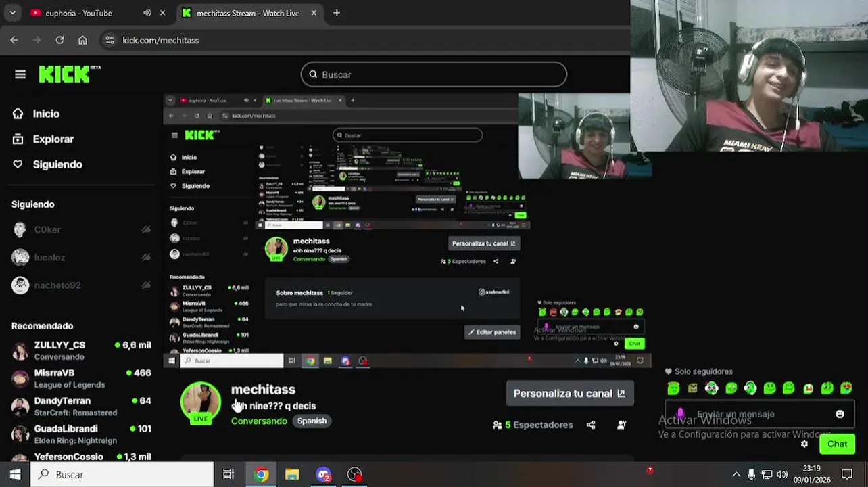The image size is (868, 487).
Task: Select the emote wearing headphones
Action: [750, 388]
